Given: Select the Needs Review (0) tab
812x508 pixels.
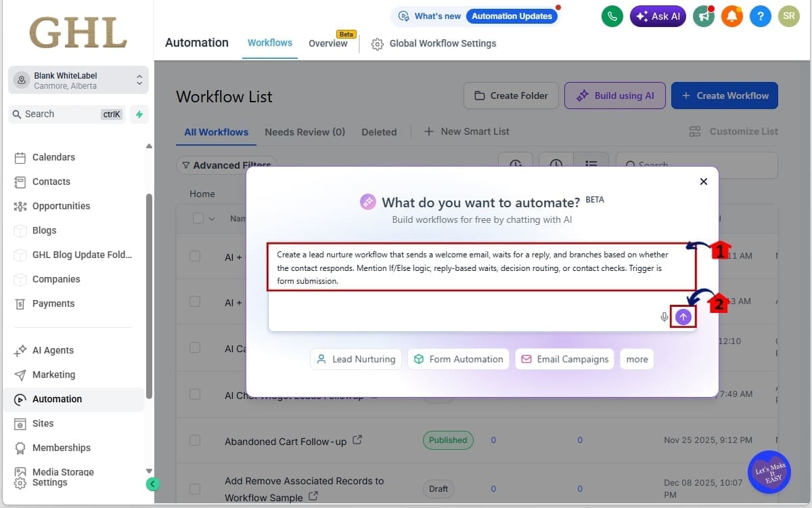Looking at the screenshot, I should coord(304,132).
